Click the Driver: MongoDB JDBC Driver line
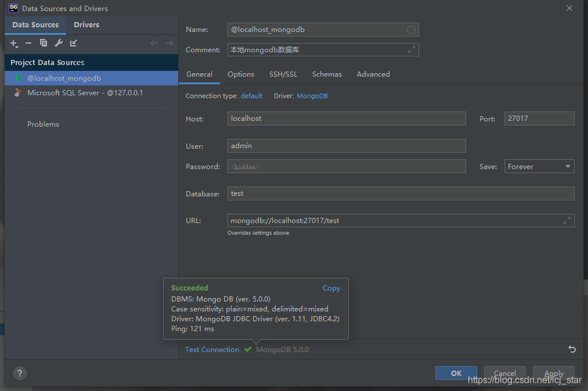588x391 pixels. pyautogui.click(x=255, y=319)
